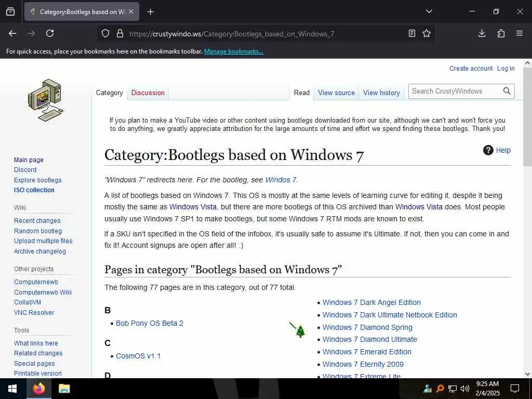Open Windows 7 Dark Angel Edition
Screen dimensions: 532x399
point(371,302)
